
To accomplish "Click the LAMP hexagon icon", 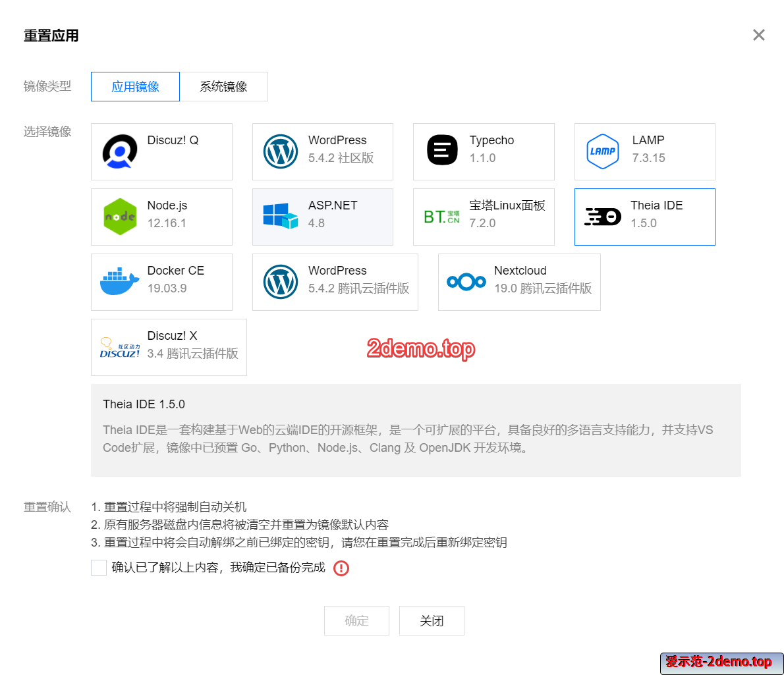I will [603, 151].
